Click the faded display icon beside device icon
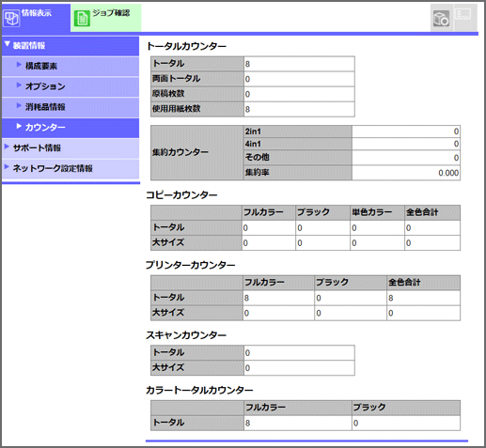This screenshot has width=486, height=448. 462,15
